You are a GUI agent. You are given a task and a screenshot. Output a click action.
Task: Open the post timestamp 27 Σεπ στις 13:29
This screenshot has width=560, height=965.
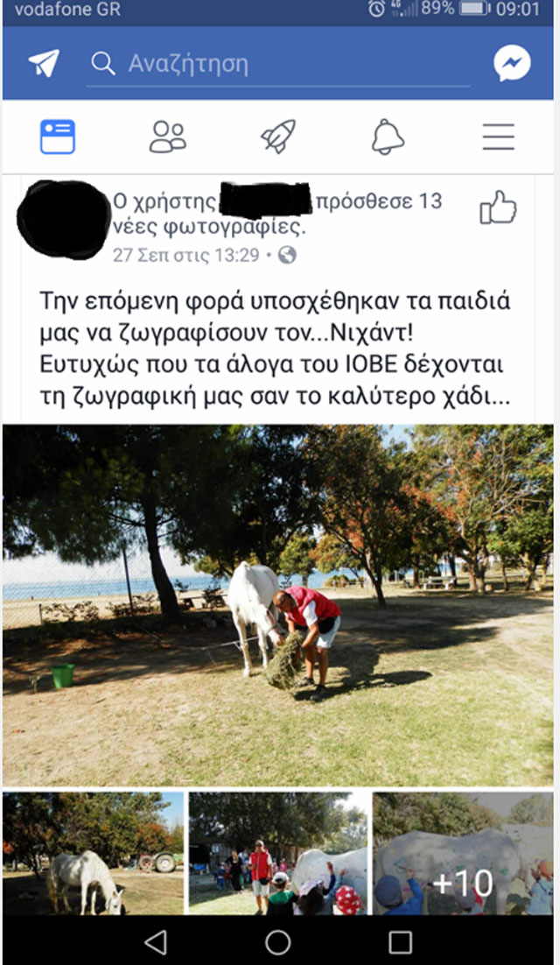[x=185, y=255]
